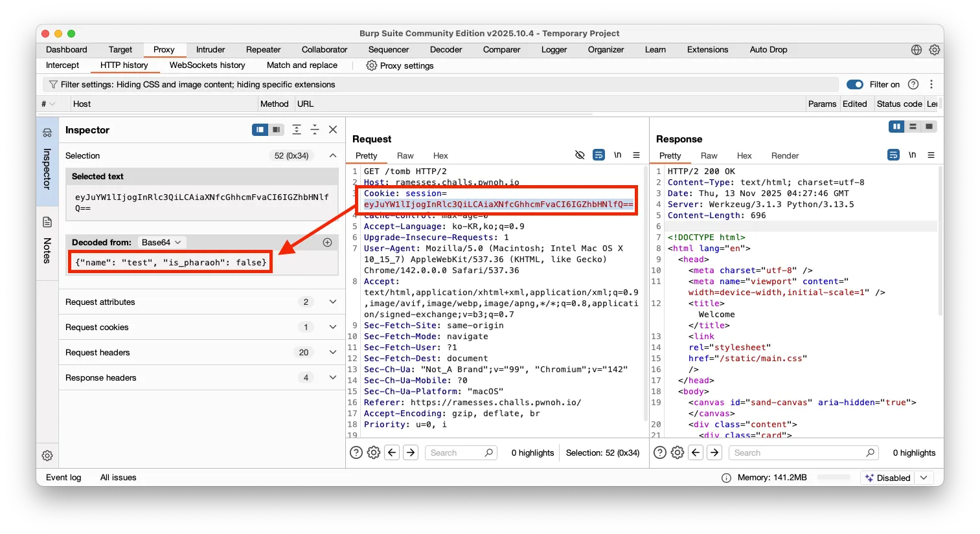This screenshot has height=534, width=980.
Task: Open the three-dot options menu by Filter
Action: 931,84
